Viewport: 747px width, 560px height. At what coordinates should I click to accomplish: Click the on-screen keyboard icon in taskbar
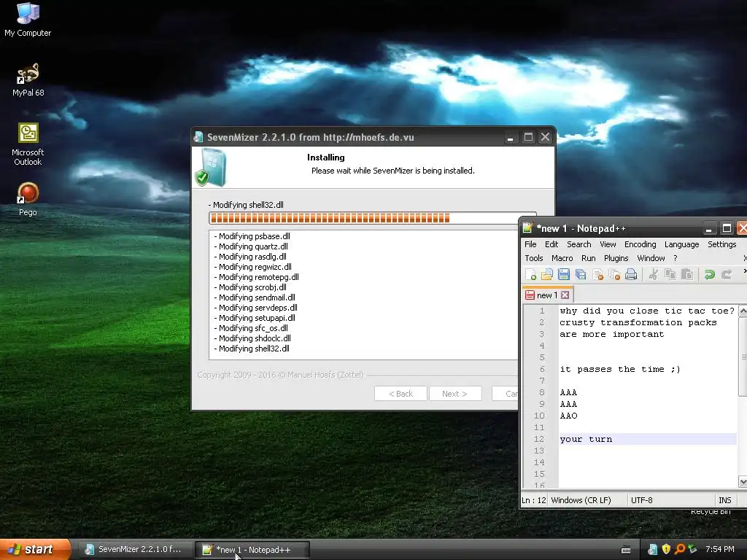coord(626,550)
